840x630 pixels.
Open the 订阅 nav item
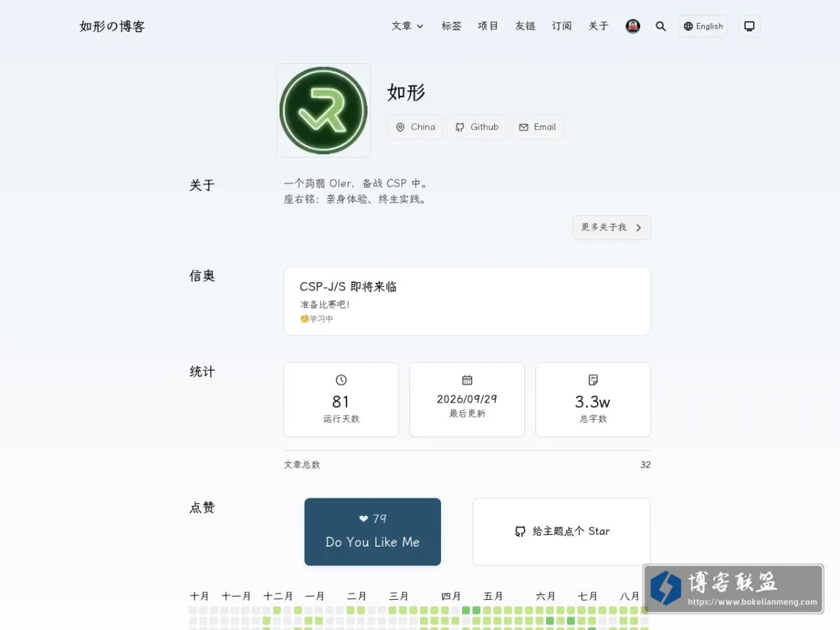tap(561, 26)
